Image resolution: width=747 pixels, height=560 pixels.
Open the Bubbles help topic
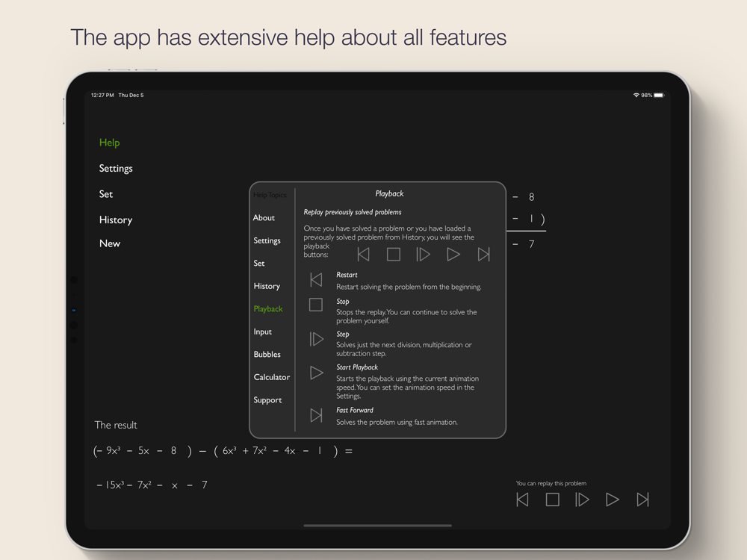[x=267, y=355]
